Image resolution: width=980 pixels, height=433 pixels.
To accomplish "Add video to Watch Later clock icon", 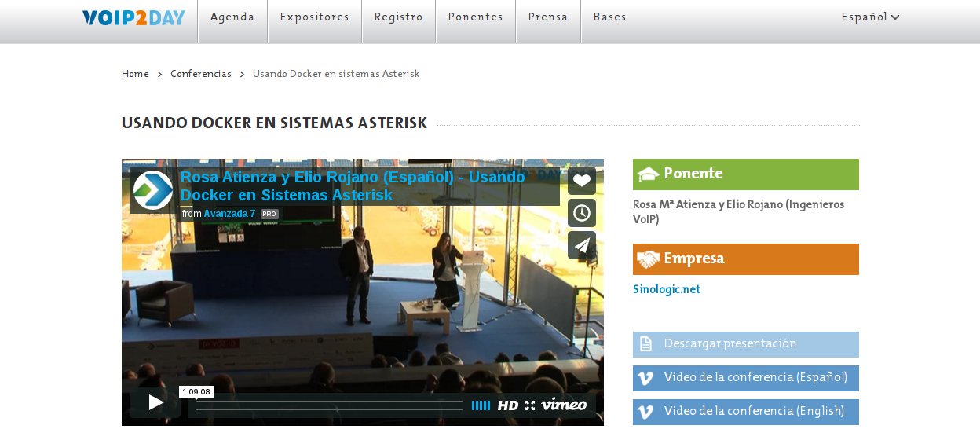I will pyautogui.click(x=581, y=213).
